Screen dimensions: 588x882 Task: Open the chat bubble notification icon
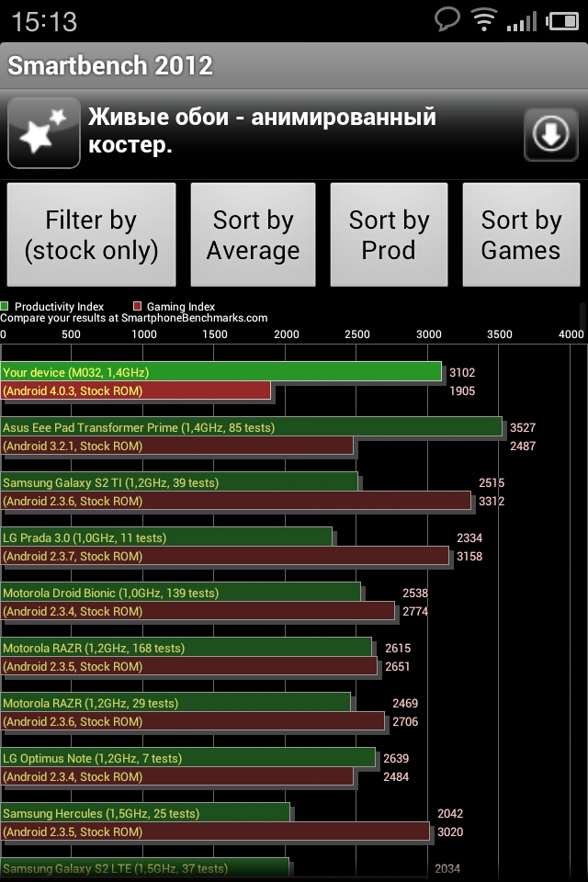point(447,19)
